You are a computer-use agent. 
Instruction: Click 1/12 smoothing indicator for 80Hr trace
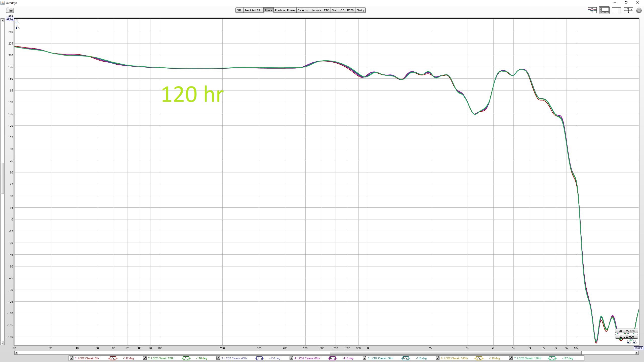[406, 358]
